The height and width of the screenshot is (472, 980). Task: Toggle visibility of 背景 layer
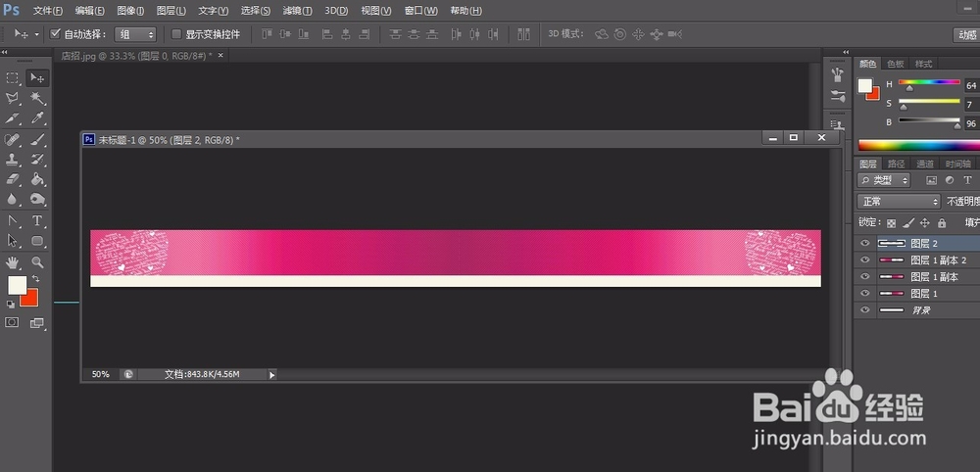point(865,309)
